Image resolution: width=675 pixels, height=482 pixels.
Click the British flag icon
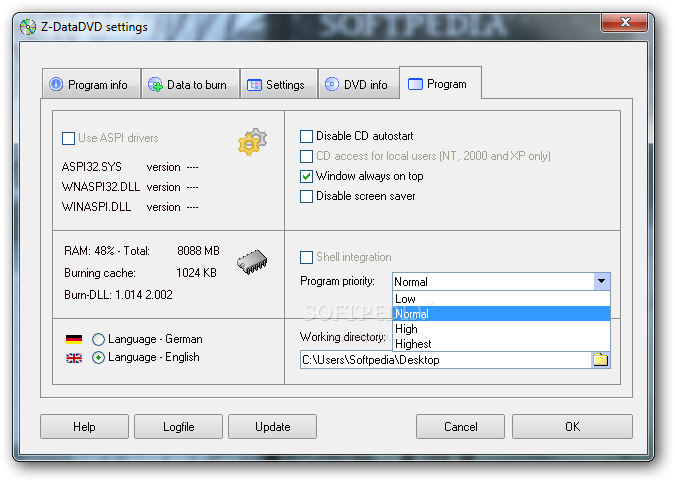pos(74,358)
